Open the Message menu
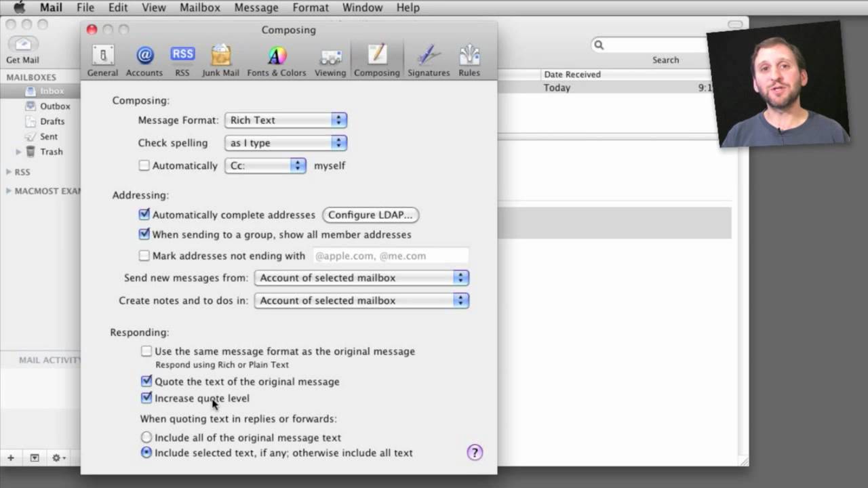This screenshot has height=488, width=868. click(x=256, y=7)
